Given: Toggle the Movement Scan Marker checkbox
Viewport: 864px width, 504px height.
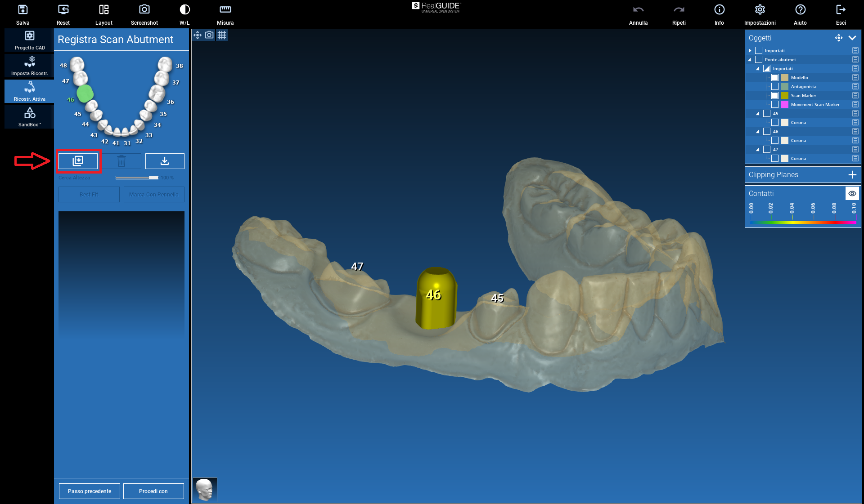Looking at the screenshot, I should (x=775, y=104).
